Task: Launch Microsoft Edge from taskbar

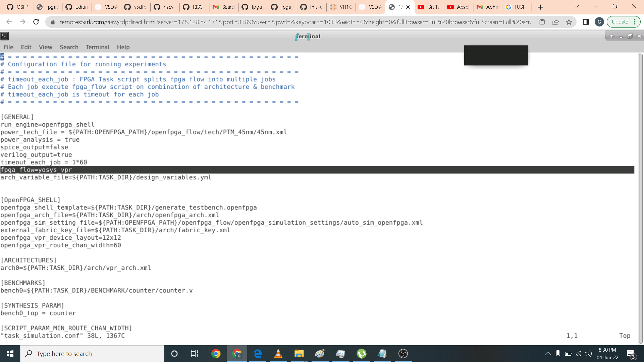Action: pos(258,354)
